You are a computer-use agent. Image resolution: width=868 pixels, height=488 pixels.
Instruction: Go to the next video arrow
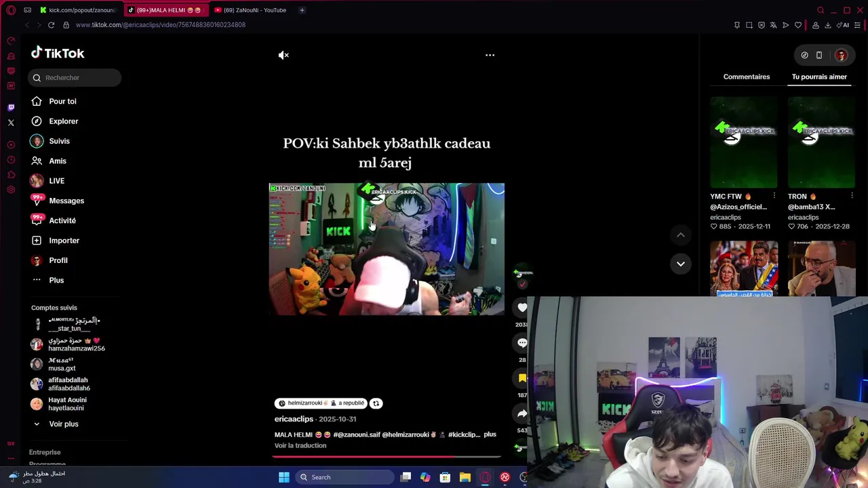680,264
